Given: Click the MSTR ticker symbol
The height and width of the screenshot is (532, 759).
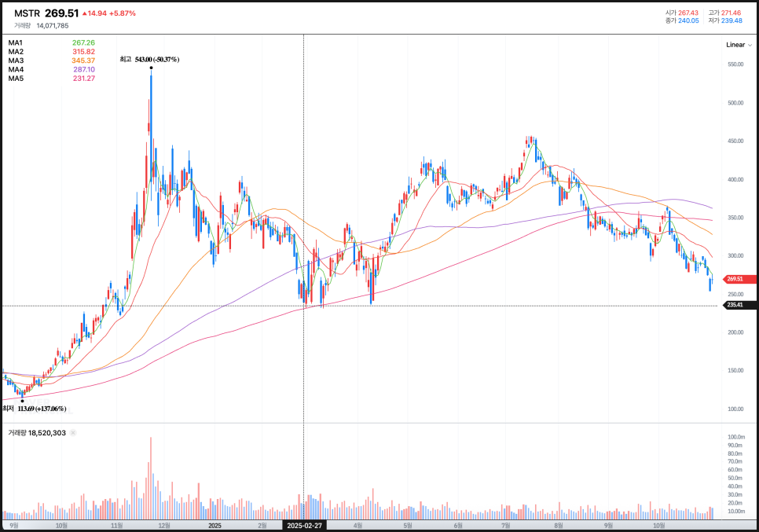Looking at the screenshot, I should coord(27,13).
